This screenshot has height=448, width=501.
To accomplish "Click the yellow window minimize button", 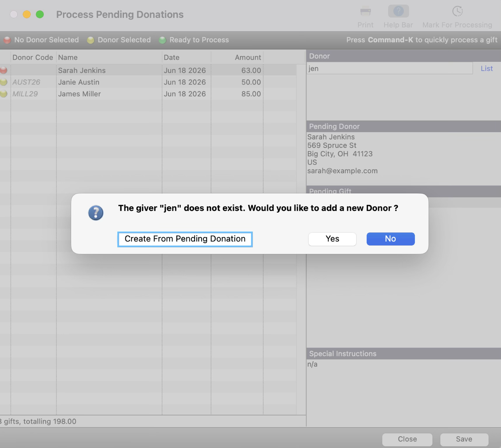I will (27, 14).
